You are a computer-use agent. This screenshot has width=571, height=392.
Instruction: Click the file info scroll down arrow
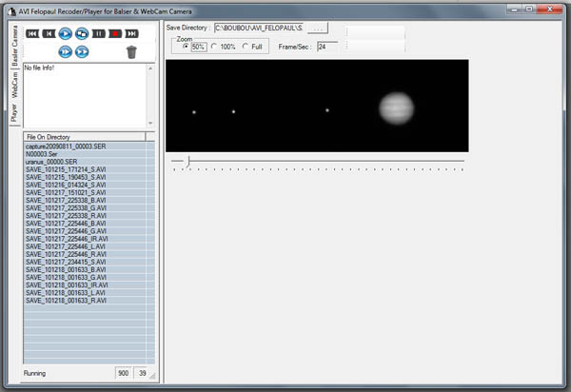click(150, 123)
